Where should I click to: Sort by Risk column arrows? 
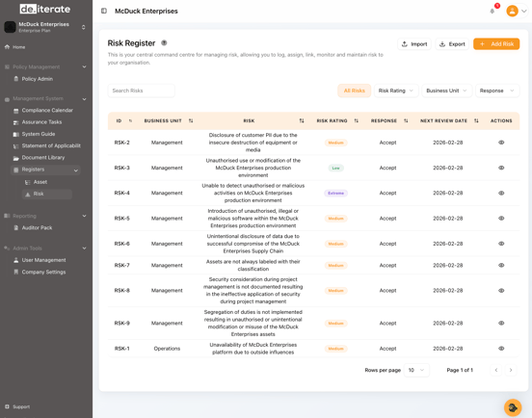pyautogui.click(x=302, y=120)
